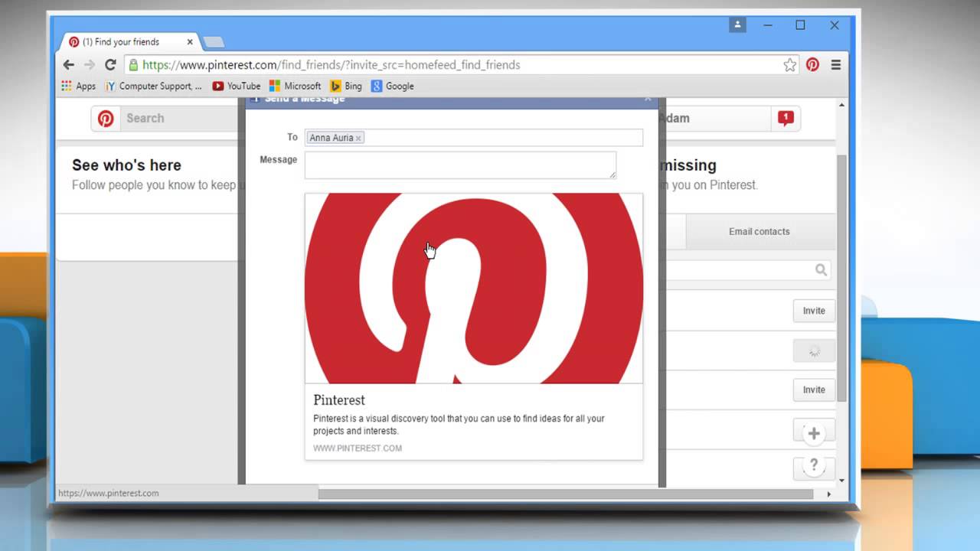The height and width of the screenshot is (551, 980).
Task: Click scroll up arrow of page scrollbar
Action: click(x=842, y=105)
